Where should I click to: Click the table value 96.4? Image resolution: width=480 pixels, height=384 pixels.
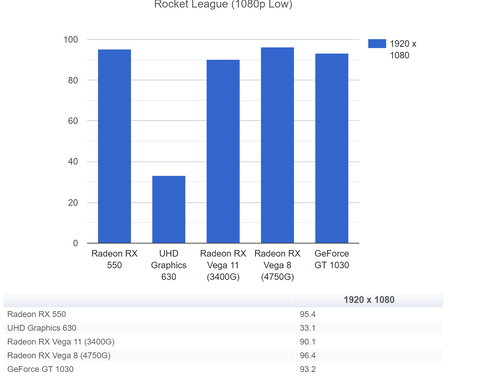click(x=307, y=355)
